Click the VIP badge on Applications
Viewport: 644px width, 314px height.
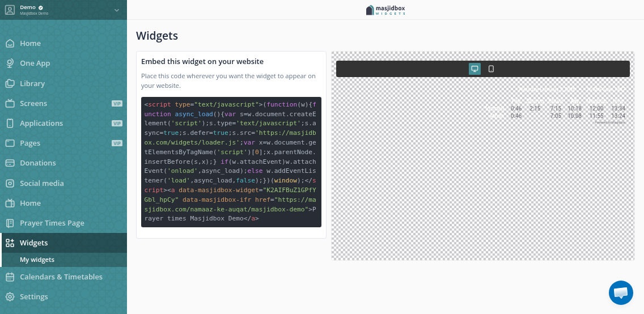(x=117, y=123)
